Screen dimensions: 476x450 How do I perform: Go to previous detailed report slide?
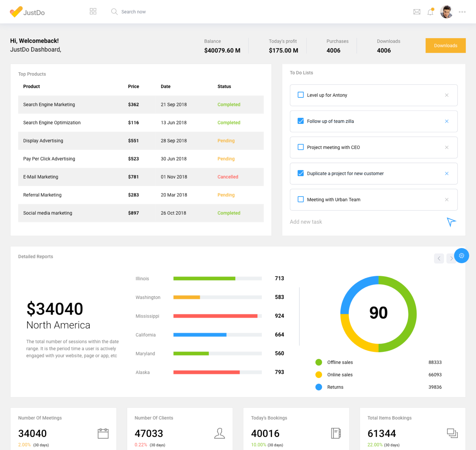coord(439,258)
